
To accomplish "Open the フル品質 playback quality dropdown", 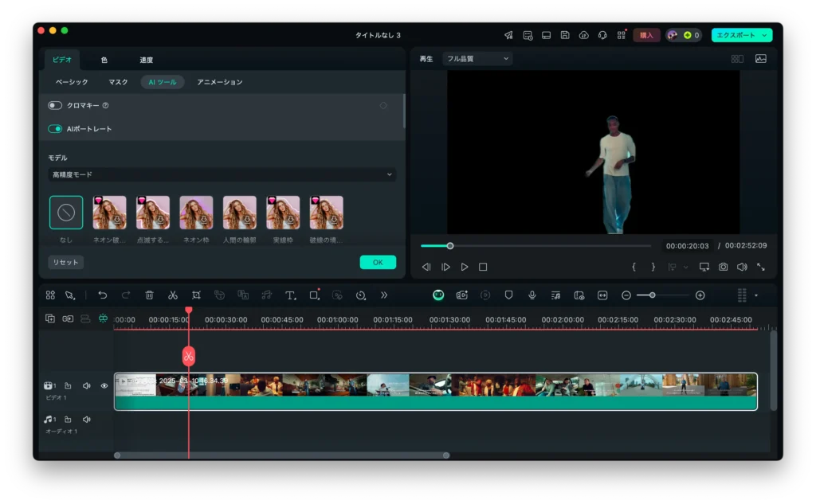I will 477,59.
